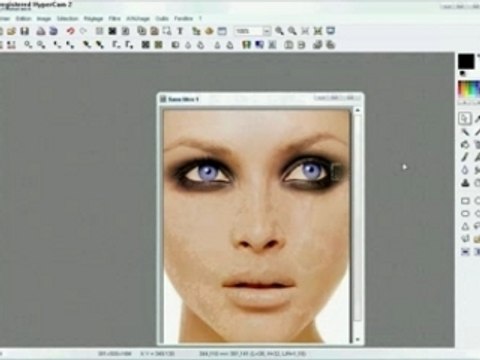
Task: Decrease saturation on the adjustment toolbar
Action: coord(87,45)
